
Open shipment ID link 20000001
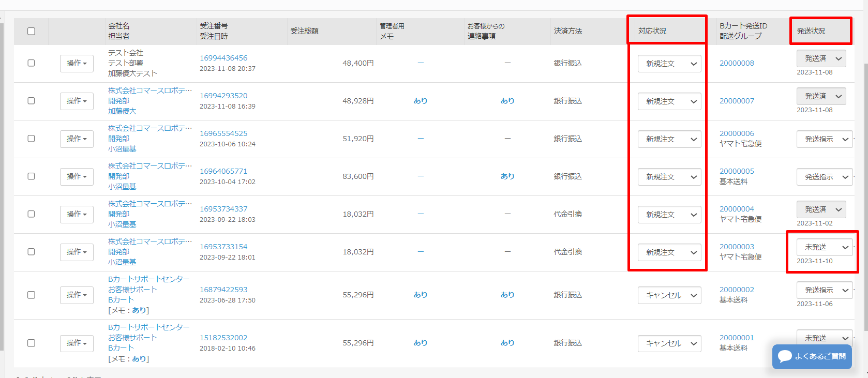pyautogui.click(x=737, y=338)
